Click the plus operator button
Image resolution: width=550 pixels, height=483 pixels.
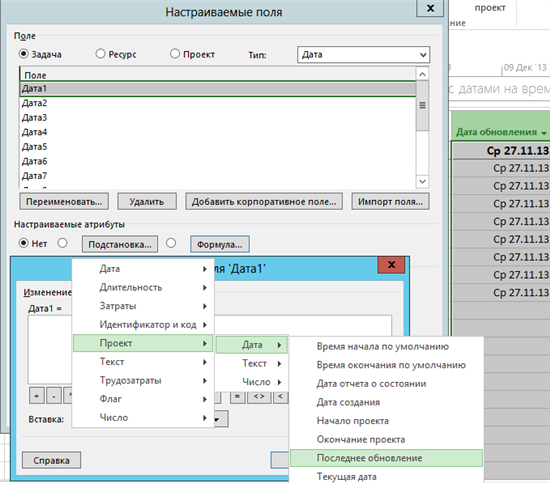tap(36, 396)
